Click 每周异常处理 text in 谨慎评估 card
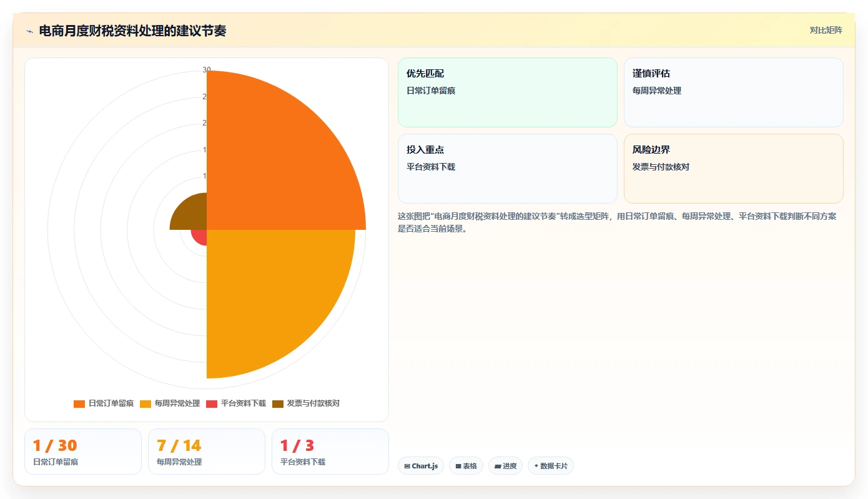 tap(657, 91)
